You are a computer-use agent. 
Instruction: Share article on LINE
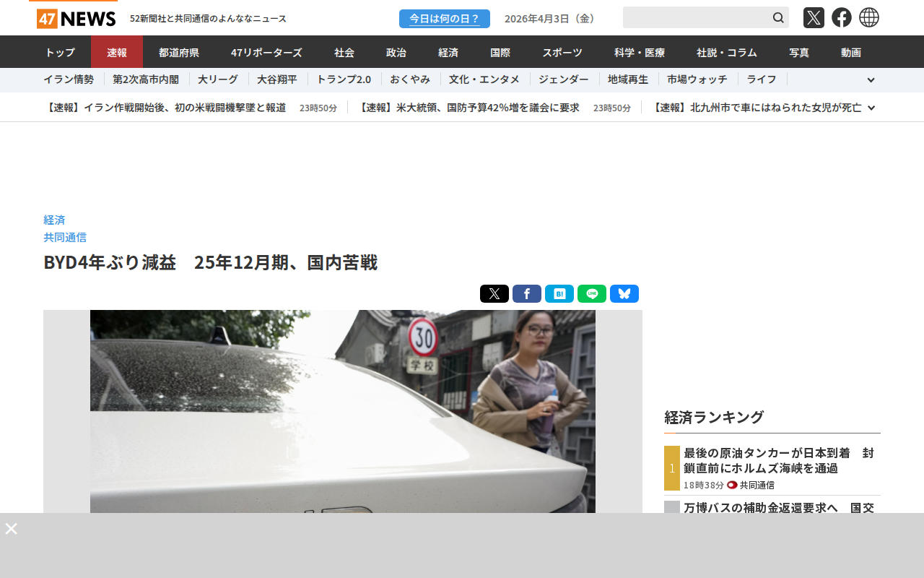click(x=592, y=293)
